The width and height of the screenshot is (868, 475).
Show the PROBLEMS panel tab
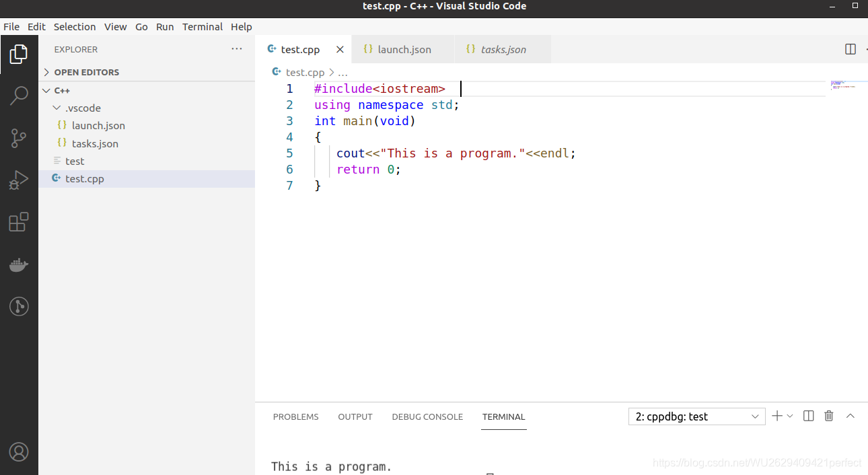(296, 416)
